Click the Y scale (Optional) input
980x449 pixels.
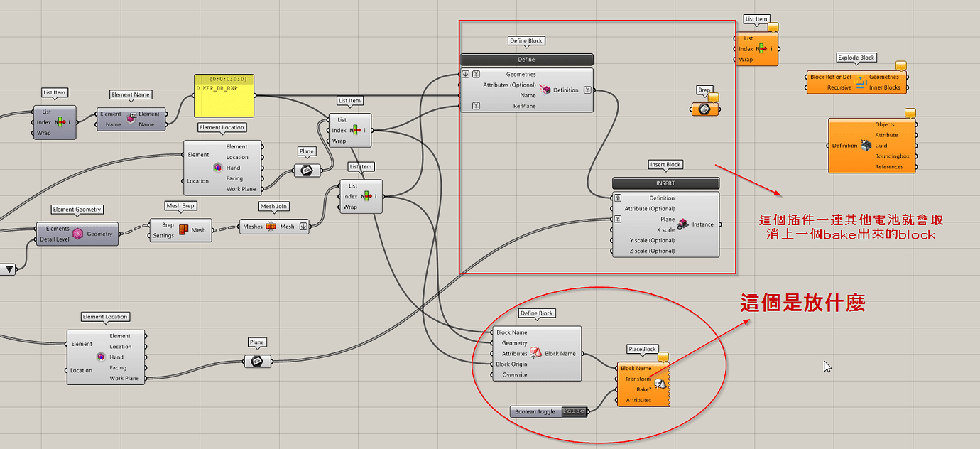point(653,240)
